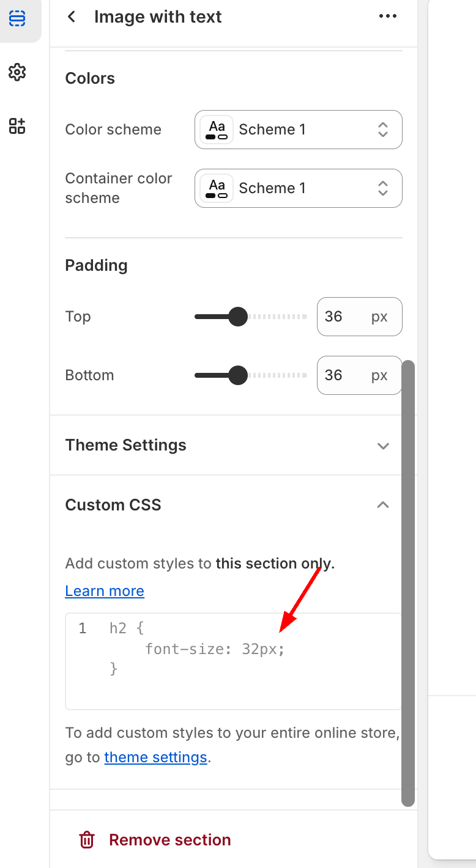This screenshot has height=868, width=476.
Task: Click the Bottom padding slider handle
Action: pyautogui.click(x=237, y=375)
